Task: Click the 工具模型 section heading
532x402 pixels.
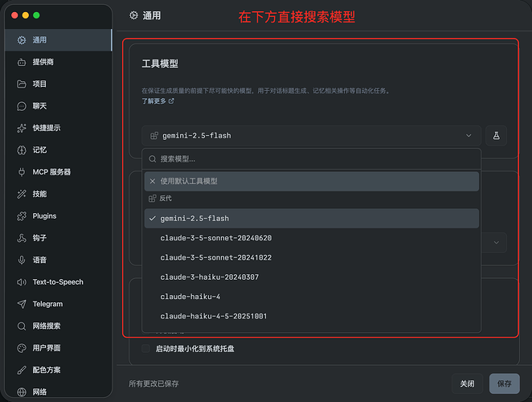Action: [x=160, y=64]
